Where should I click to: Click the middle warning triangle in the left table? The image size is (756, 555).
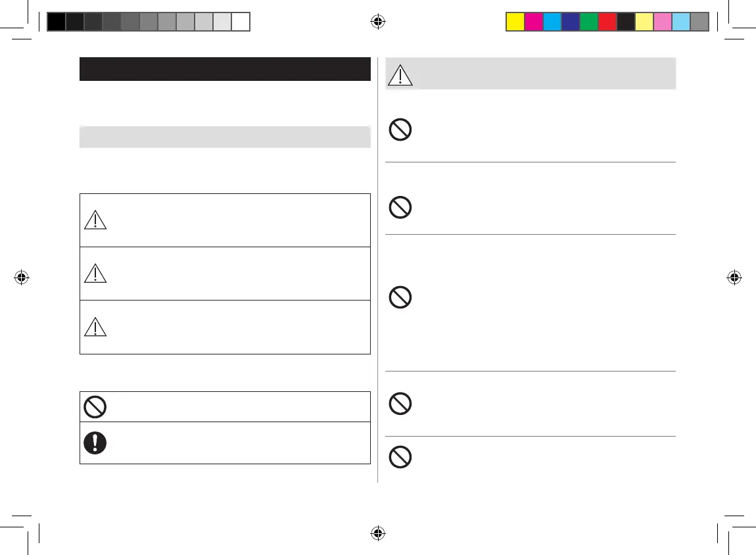95,273
